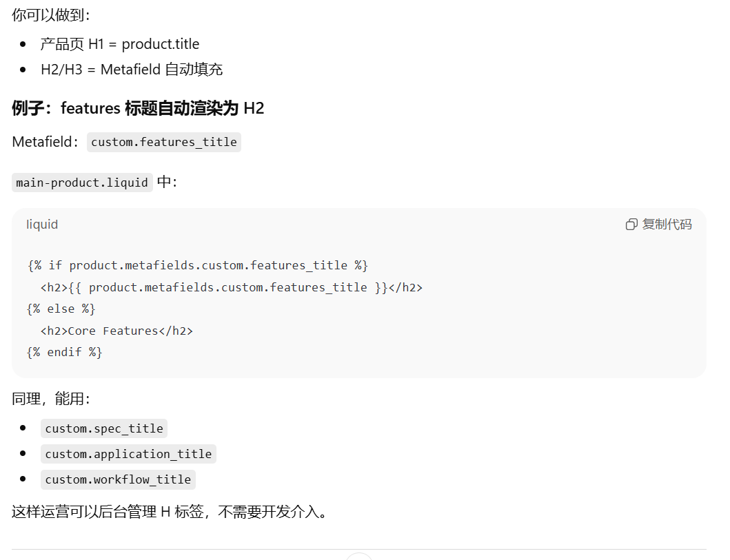Click the h2 metafields output code line

[x=231, y=287]
